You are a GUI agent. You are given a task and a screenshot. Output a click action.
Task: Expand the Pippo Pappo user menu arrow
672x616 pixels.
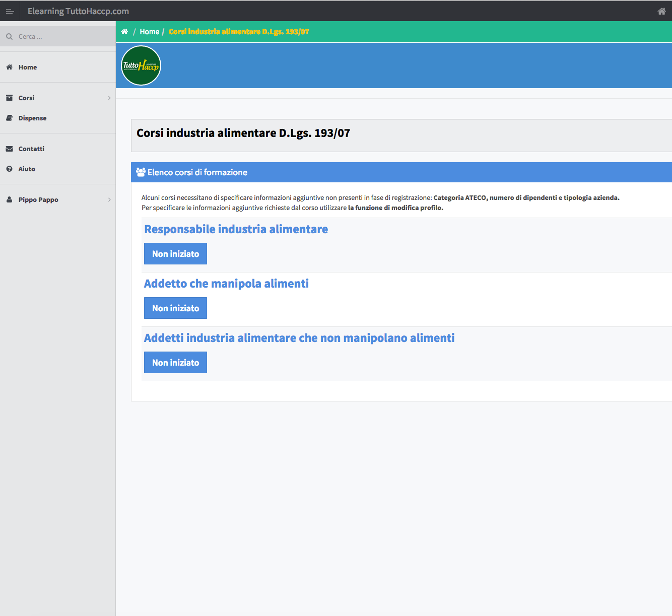(109, 199)
